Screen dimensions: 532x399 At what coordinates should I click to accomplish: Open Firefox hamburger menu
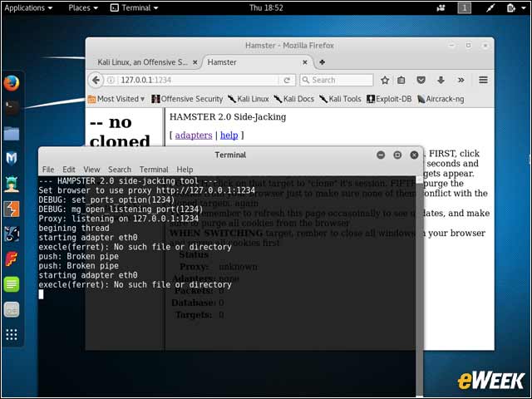tap(483, 80)
